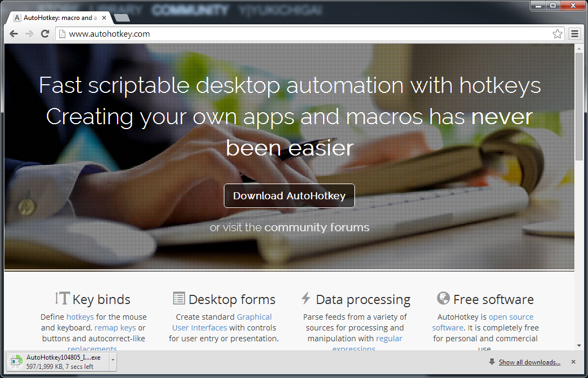Viewport: 588px width, 378px height.
Task: Follow the Graphical User Interfaces link
Action: 222,322
